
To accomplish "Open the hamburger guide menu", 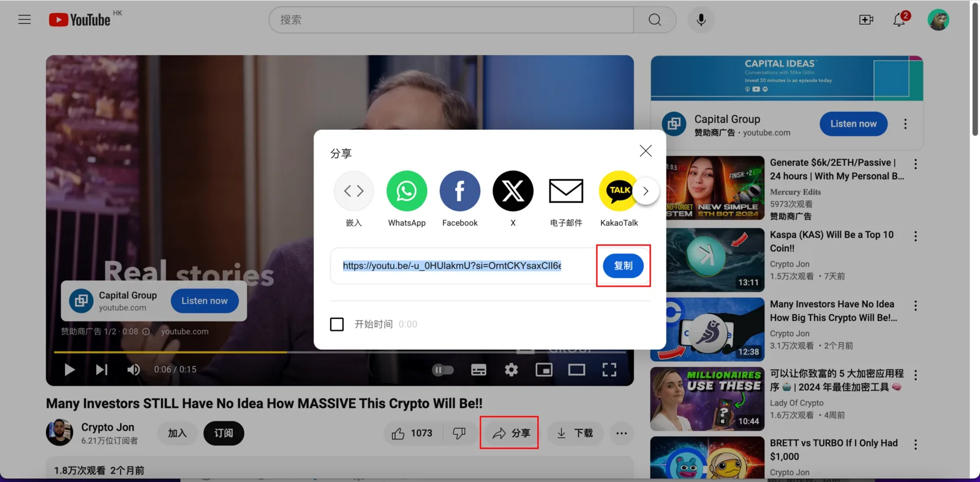I will 24,20.
